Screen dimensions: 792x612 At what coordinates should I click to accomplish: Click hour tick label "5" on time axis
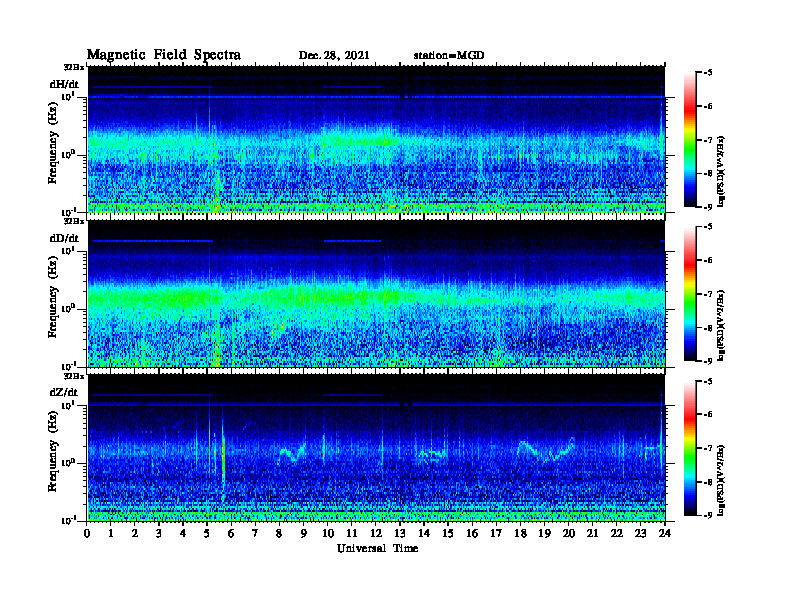pos(207,533)
